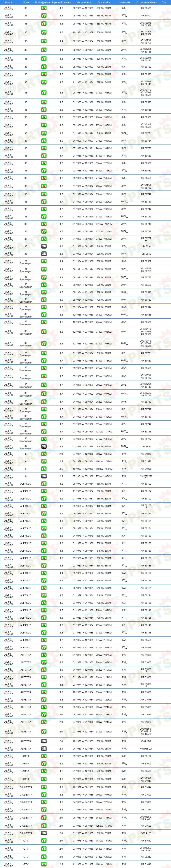The image size is (171, 868).
Task: Click the PB petrol icon in the ALFETTA AR 01623 89kW row dated 03.1977
Action: 44,707
